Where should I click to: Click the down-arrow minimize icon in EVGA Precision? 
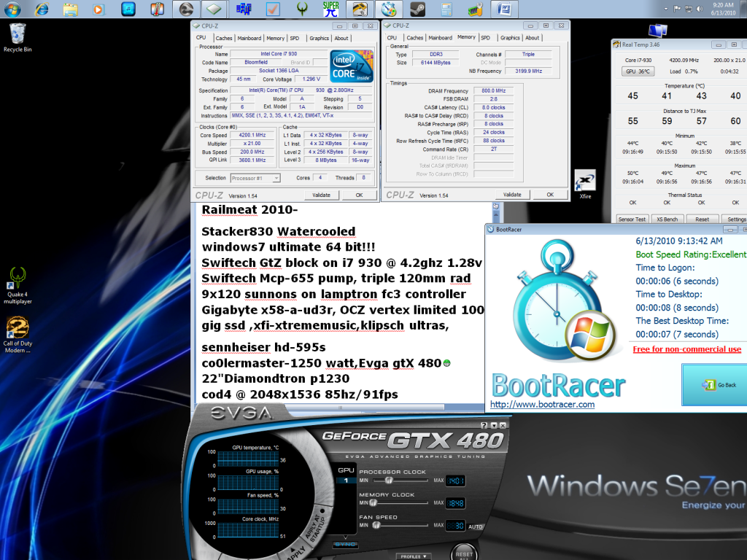point(494,425)
